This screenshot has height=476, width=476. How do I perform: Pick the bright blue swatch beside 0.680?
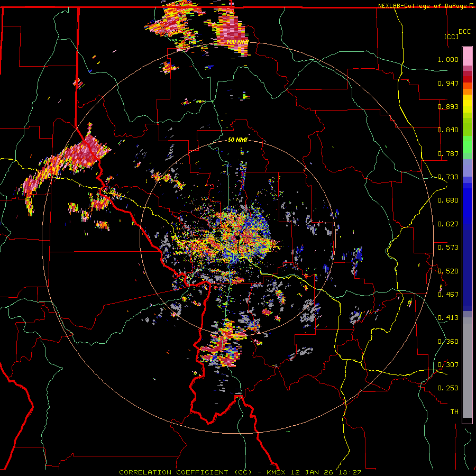pos(467,204)
